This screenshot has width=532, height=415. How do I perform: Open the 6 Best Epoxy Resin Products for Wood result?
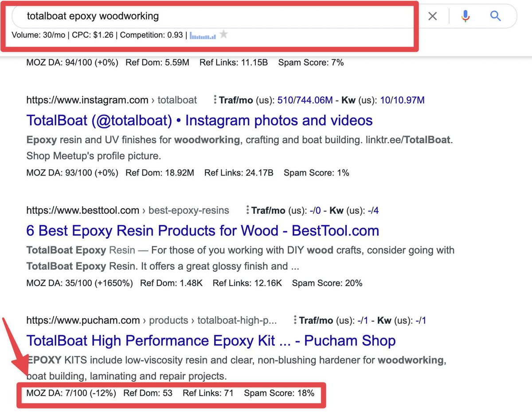point(203,231)
